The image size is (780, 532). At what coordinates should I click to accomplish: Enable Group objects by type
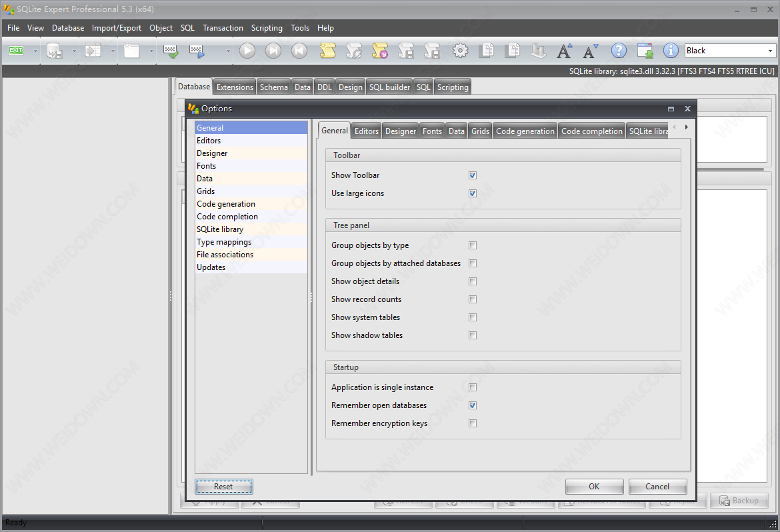pyautogui.click(x=473, y=245)
